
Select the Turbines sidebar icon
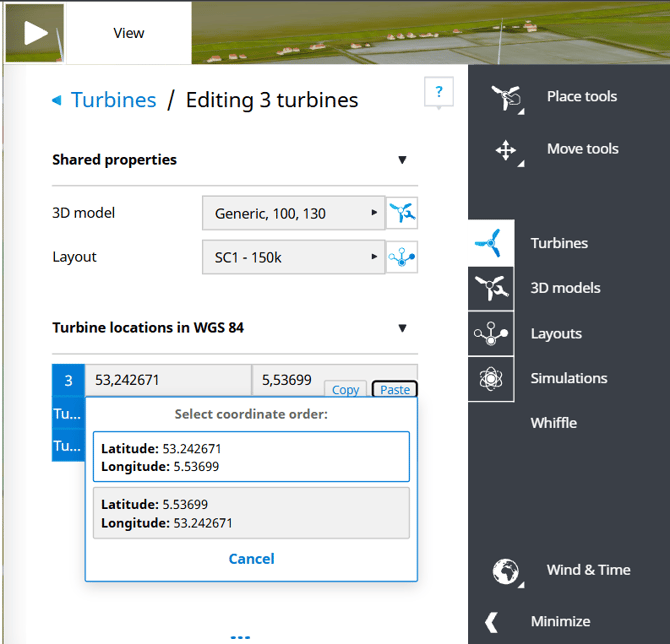click(x=491, y=243)
